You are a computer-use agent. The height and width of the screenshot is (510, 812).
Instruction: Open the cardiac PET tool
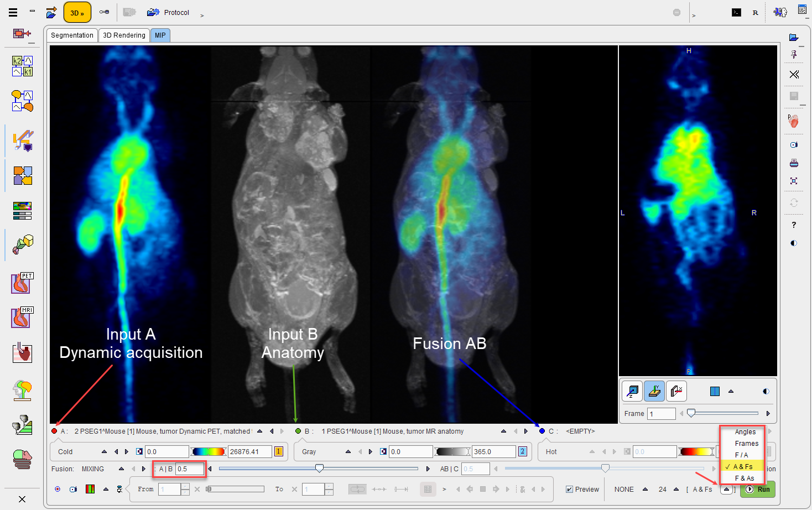[23, 283]
